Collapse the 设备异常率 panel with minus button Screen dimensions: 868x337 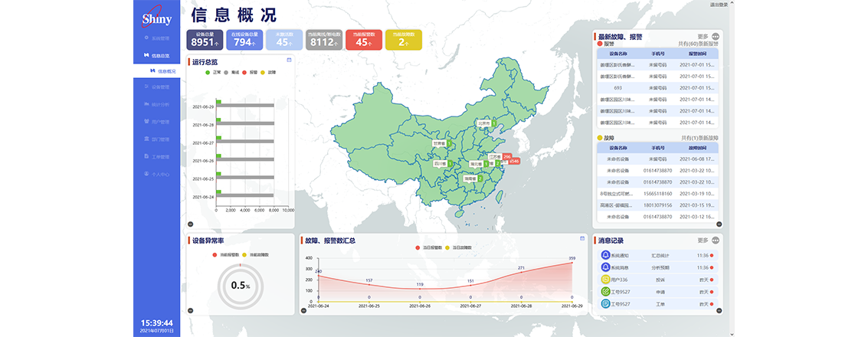coord(190,310)
